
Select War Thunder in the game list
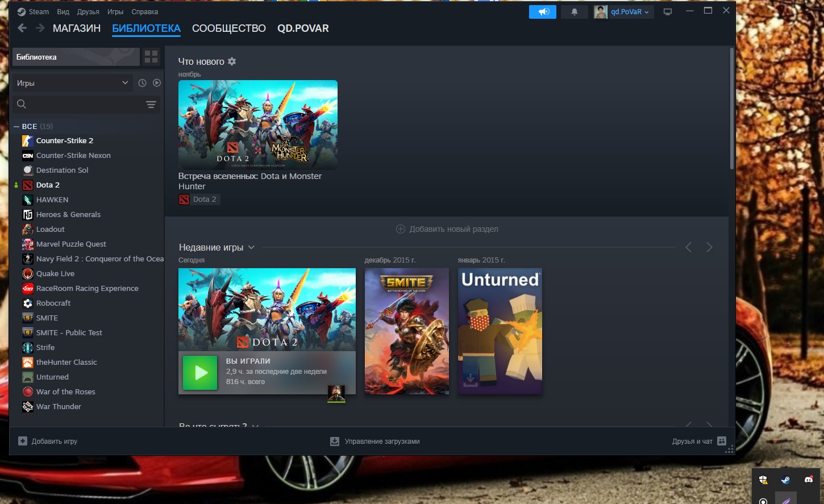coord(59,406)
